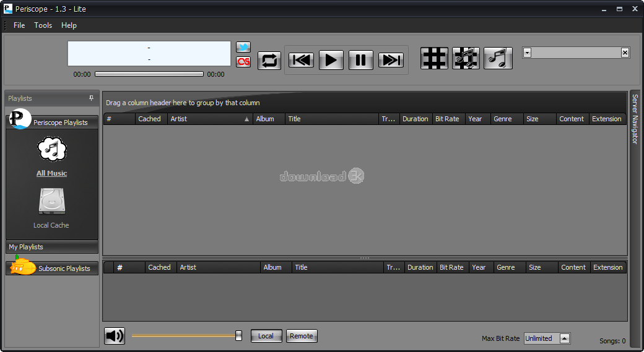
Task: Sort lower grid by Title column
Action: (x=337, y=267)
